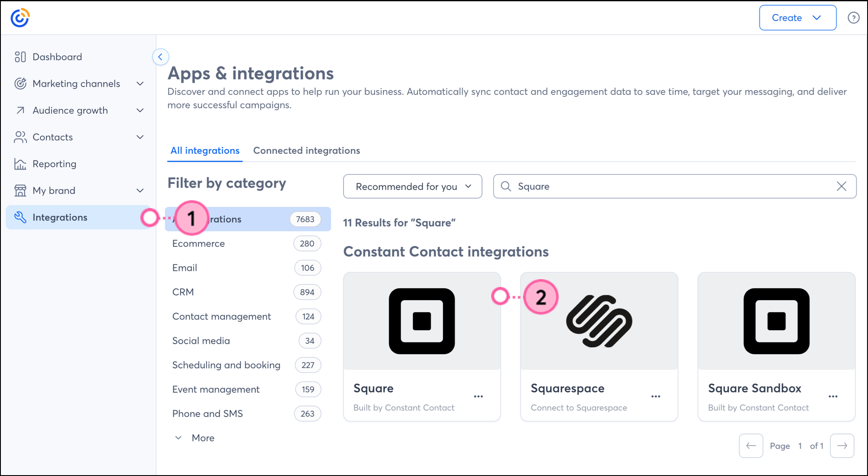Open the Square Sandbox card options menu

(833, 397)
